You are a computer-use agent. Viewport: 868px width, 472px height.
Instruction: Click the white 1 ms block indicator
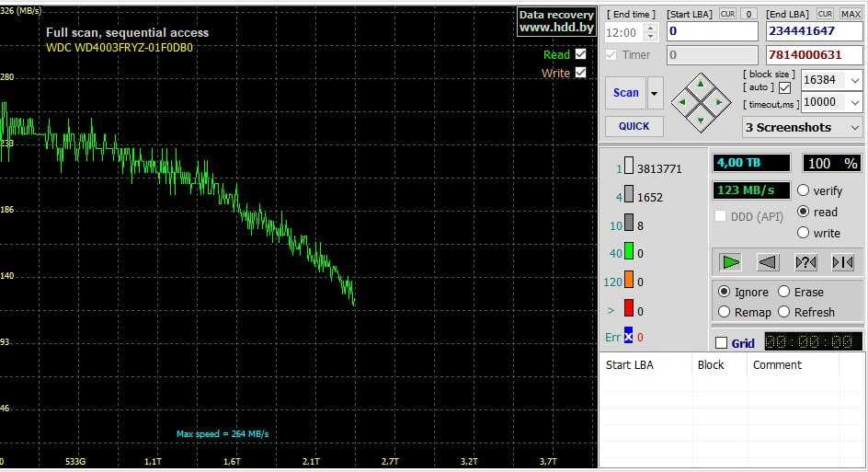(629, 166)
